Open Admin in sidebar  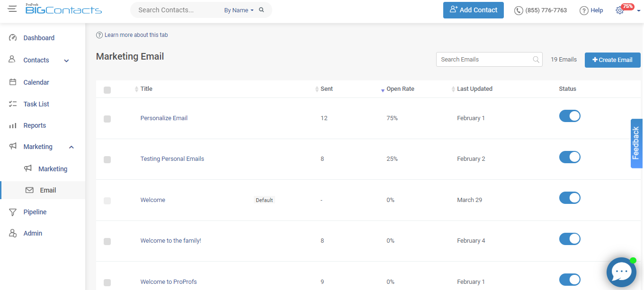[x=33, y=233]
